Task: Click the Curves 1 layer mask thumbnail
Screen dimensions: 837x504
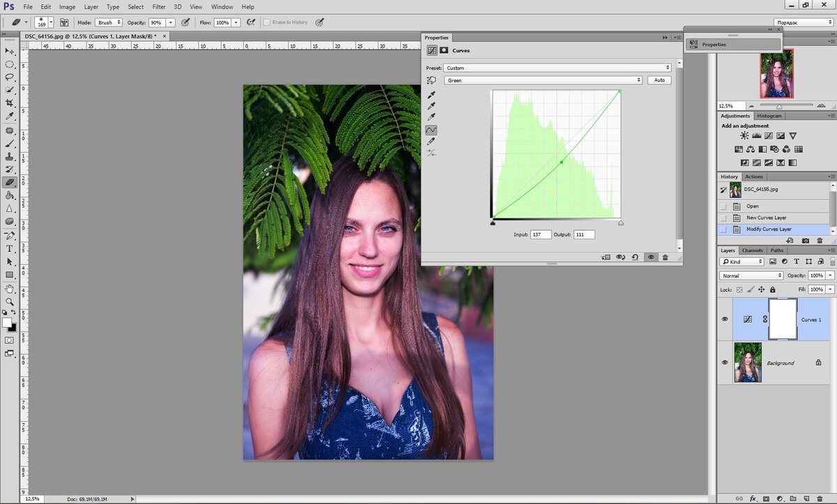Action: tap(782, 319)
